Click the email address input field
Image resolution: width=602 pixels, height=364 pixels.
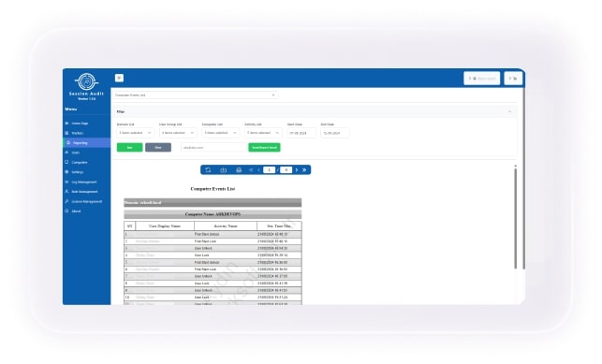[x=213, y=147]
